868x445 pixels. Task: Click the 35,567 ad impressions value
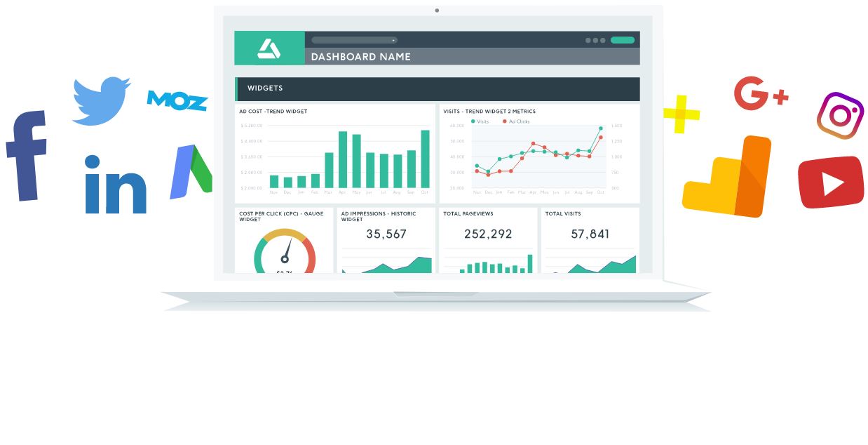[386, 234]
